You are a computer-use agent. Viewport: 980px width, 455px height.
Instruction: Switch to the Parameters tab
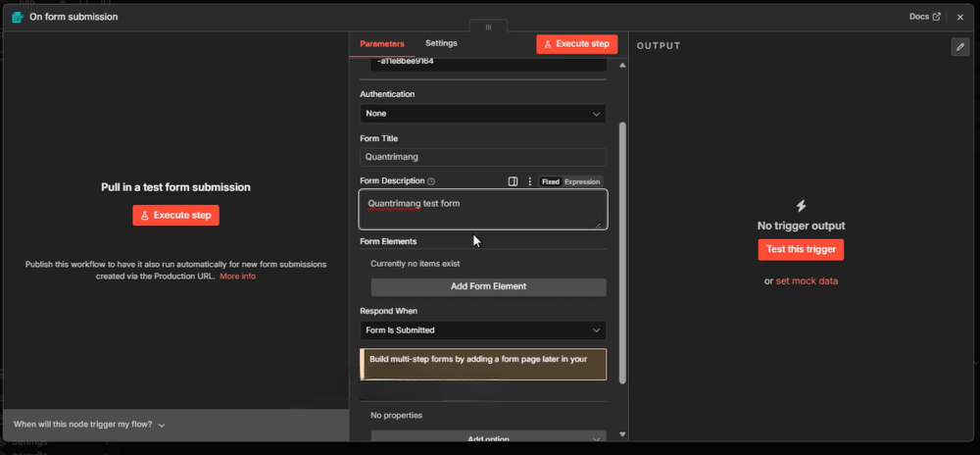(x=382, y=44)
